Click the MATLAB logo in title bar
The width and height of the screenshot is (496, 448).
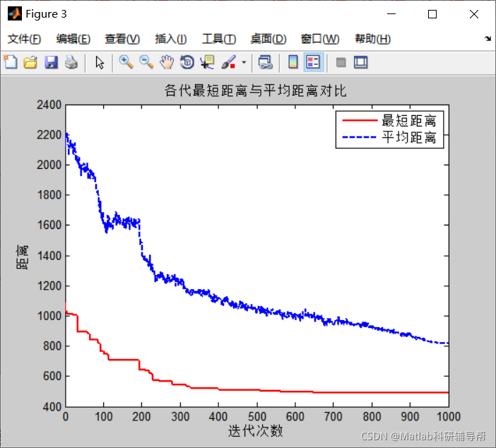point(15,13)
